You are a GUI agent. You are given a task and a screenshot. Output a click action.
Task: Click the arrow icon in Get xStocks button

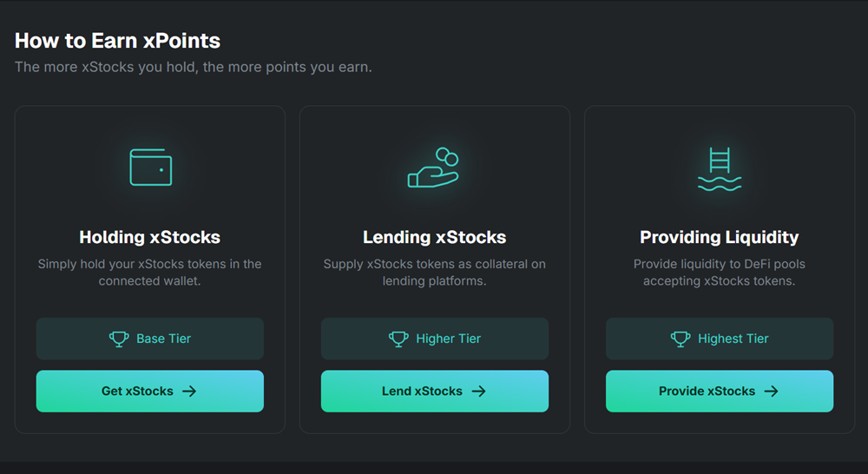189,391
